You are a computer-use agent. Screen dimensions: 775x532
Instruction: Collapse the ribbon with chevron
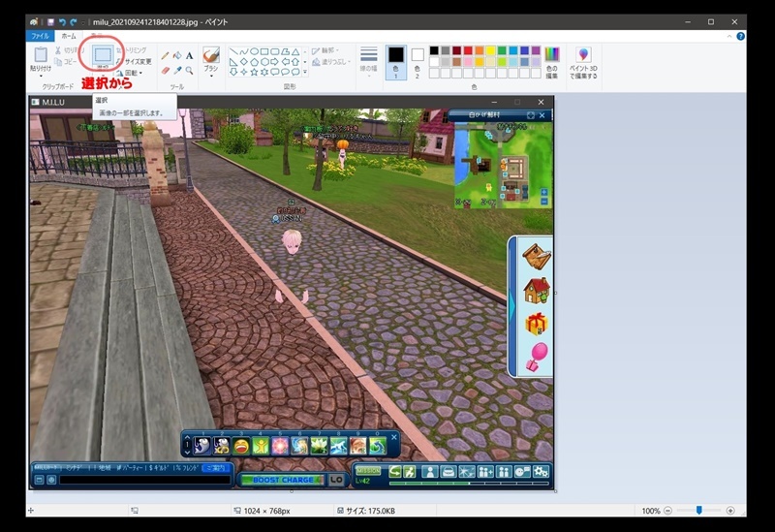tap(729, 36)
